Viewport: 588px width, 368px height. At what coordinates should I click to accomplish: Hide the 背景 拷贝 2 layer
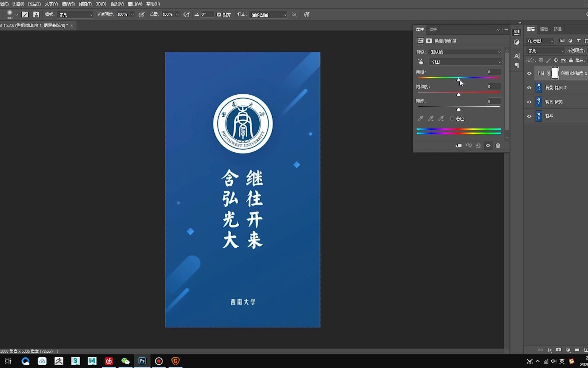click(x=529, y=88)
